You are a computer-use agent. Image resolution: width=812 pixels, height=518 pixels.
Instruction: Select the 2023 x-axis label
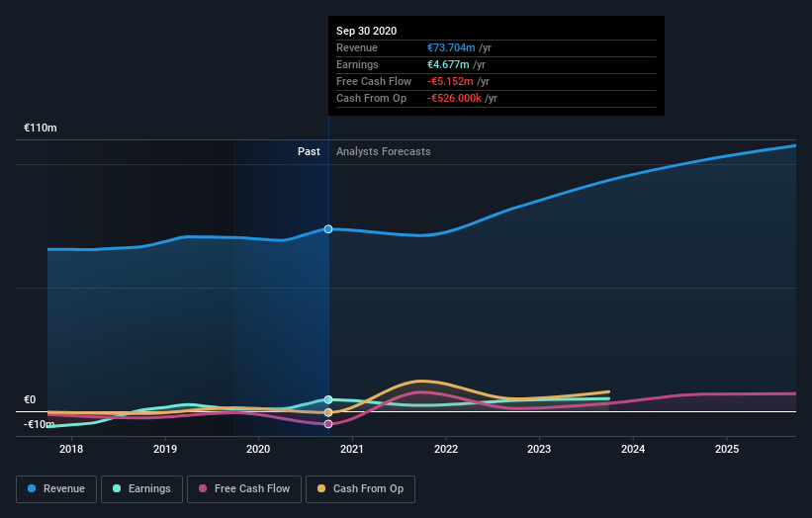pos(539,449)
